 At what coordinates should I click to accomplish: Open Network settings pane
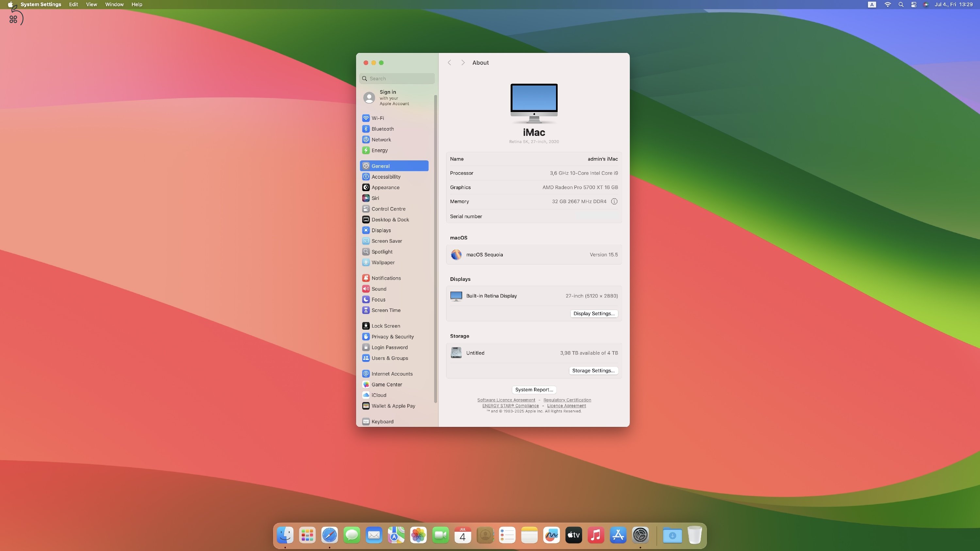click(394, 139)
